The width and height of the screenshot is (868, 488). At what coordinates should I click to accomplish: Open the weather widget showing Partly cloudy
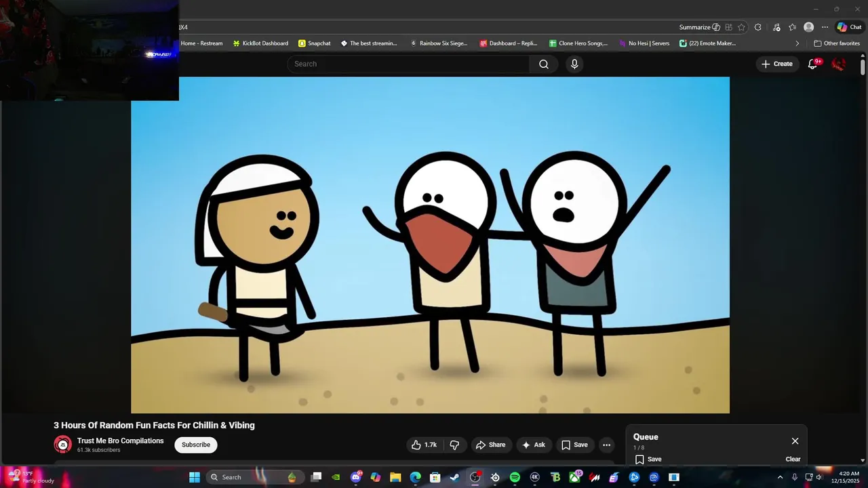pyautogui.click(x=30, y=477)
